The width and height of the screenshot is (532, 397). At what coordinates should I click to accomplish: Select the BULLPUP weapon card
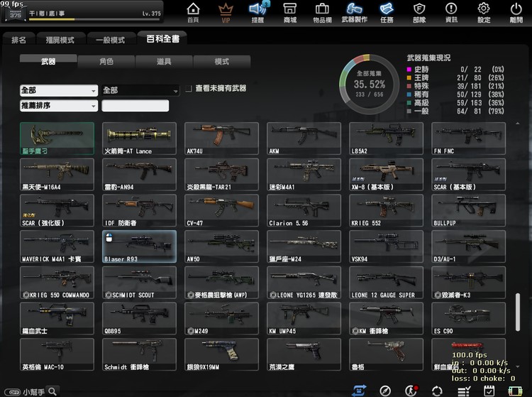(469, 210)
